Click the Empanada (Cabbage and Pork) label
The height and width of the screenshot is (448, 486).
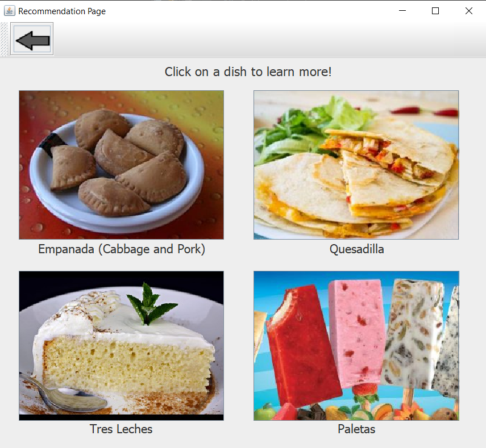pyautogui.click(x=122, y=249)
